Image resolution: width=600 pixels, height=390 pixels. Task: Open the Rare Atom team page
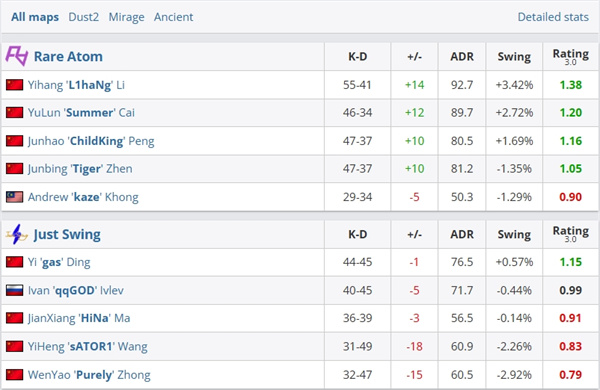pos(68,56)
